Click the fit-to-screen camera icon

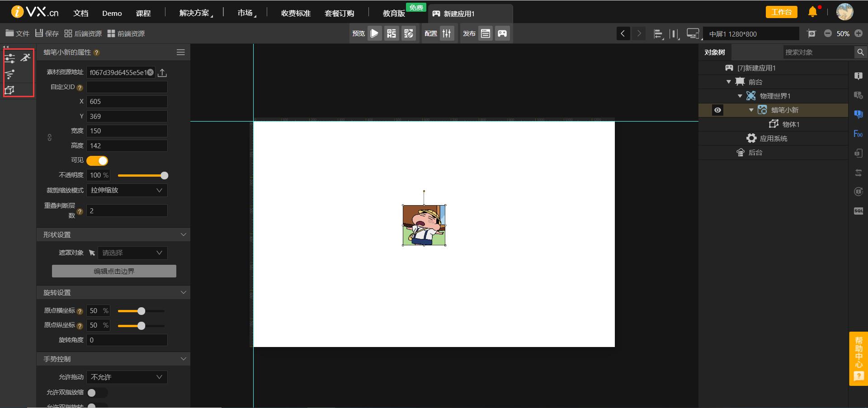[x=811, y=33]
